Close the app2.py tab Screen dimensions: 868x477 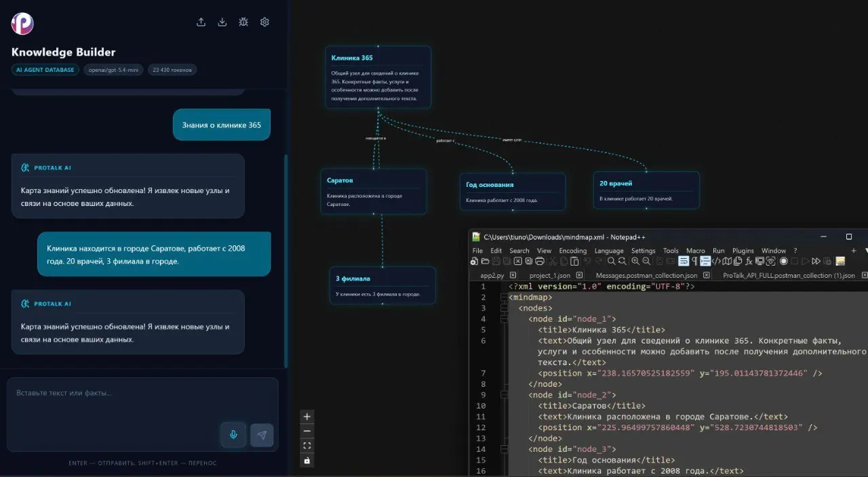click(513, 275)
